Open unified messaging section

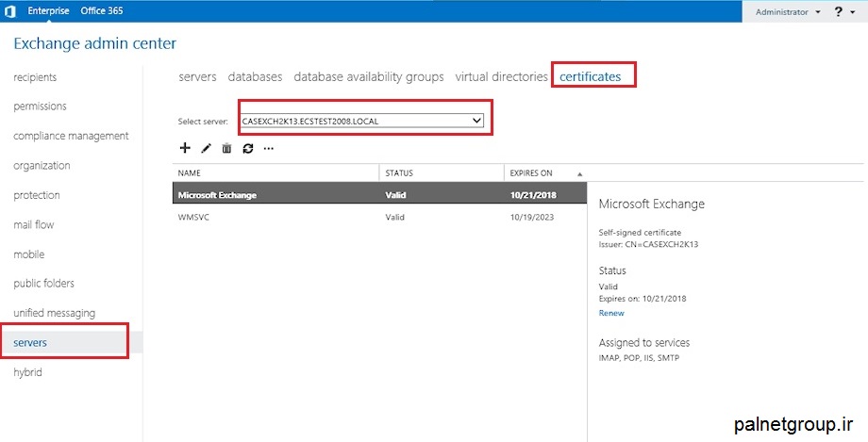coord(55,313)
